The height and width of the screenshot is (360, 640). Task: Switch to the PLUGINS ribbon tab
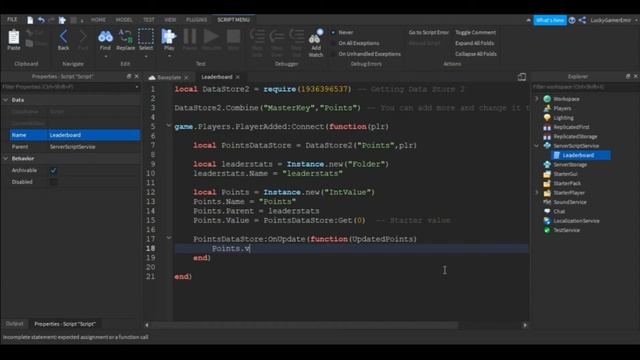pyautogui.click(x=196, y=20)
